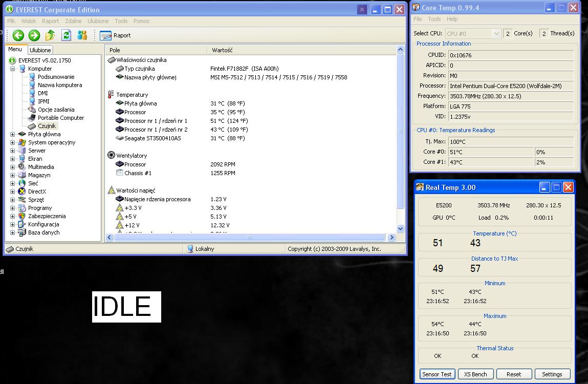The height and width of the screenshot is (384, 588).
Task: Click Reset in Real Temp
Action: click(514, 374)
